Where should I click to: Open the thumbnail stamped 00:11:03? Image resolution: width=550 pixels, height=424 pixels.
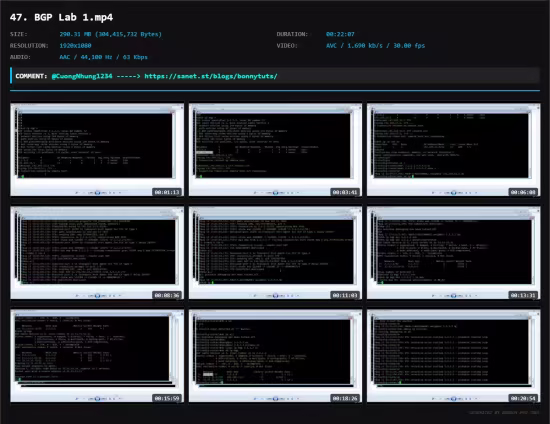275,253
